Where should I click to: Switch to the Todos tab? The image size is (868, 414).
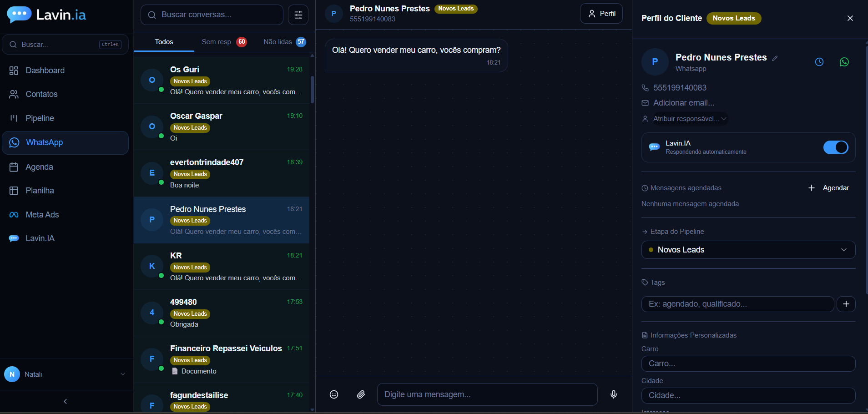(164, 42)
